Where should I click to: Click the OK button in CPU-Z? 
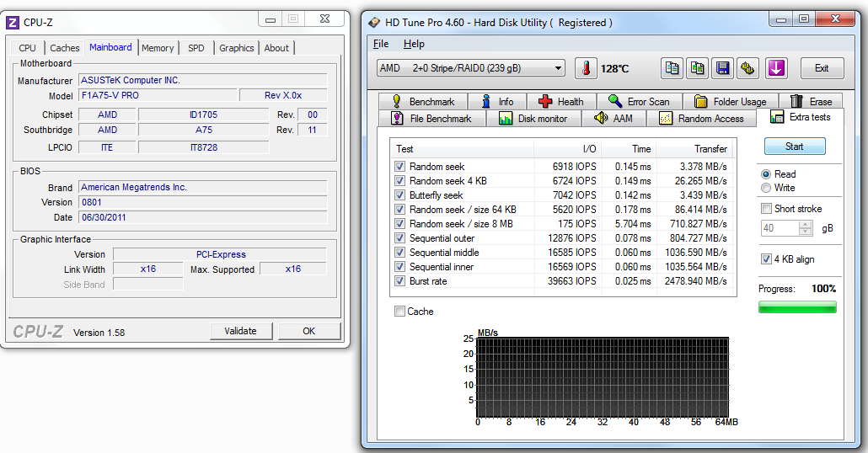pyautogui.click(x=309, y=331)
